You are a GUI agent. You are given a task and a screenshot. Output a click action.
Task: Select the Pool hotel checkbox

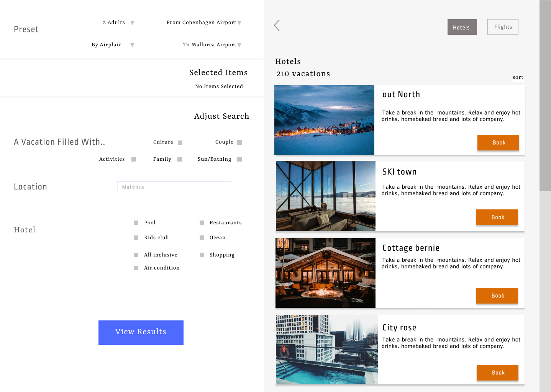click(136, 223)
